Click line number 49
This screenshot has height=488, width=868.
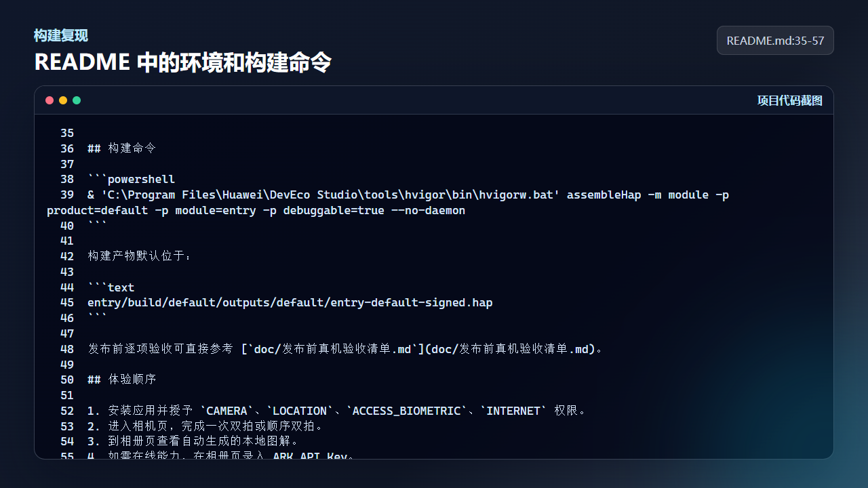pyautogui.click(x=67, y=365)
